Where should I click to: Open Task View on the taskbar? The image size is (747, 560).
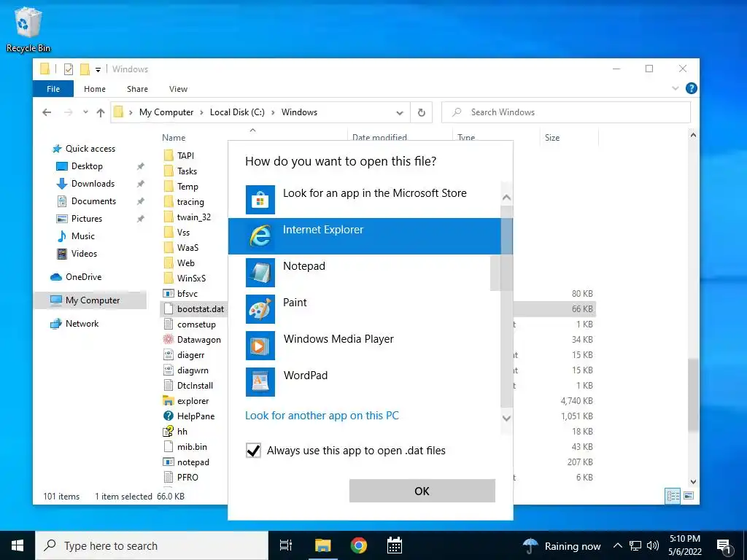pos(285,545)
